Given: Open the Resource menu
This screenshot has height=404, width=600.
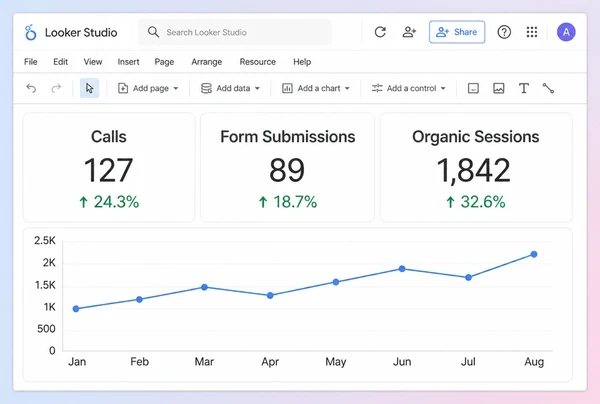Looking at the screenshot, I should 258,62.
